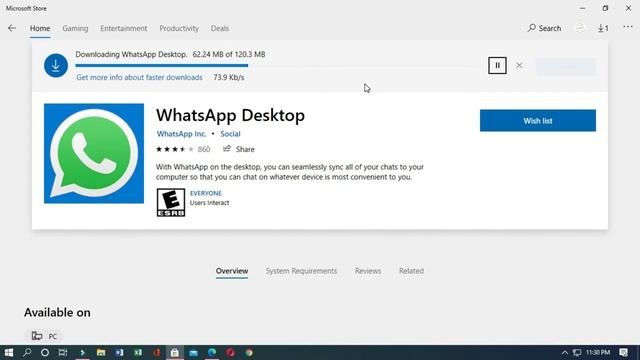Open the taskbar clock showing 11:30 PM

598,352
